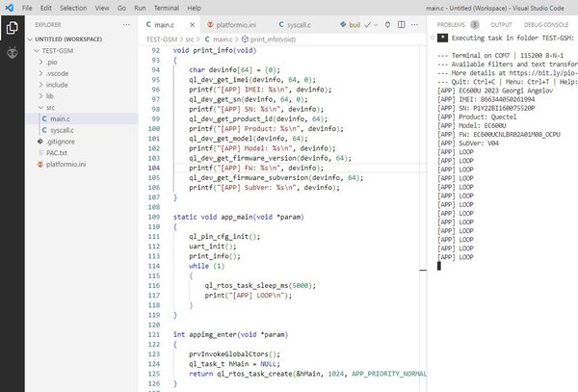The width and height of the screenshot is (578, 392).
Task: Switch to the platformio.ini tab
Action: point(232,25)
